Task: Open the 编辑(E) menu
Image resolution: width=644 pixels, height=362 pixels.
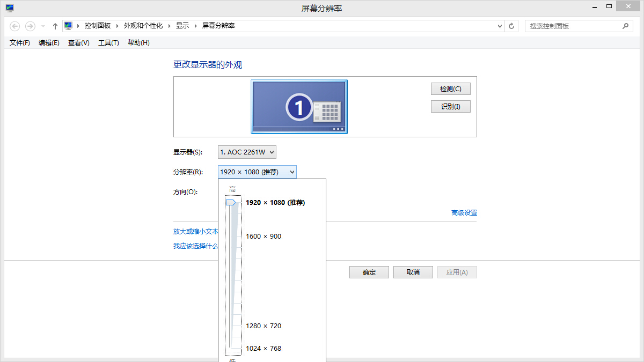Action: click(x=49, y=43)
